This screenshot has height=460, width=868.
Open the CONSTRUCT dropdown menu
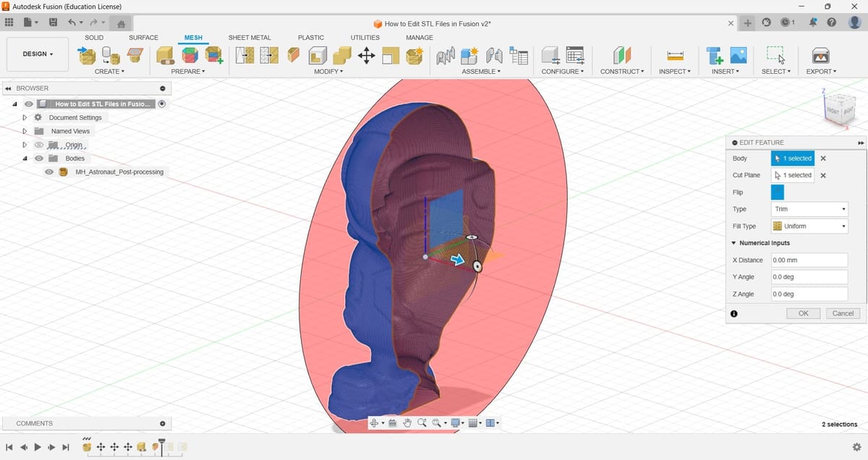(x=622, y=72)
